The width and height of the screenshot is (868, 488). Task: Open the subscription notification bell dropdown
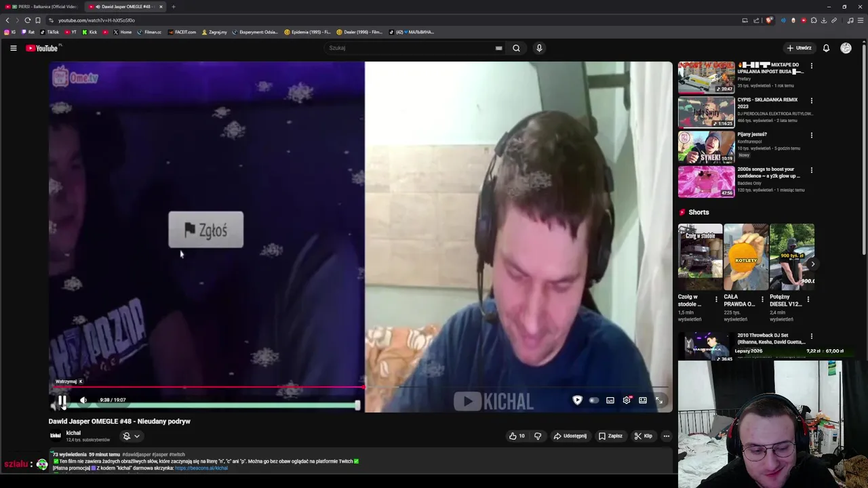(x=131, y=436)
